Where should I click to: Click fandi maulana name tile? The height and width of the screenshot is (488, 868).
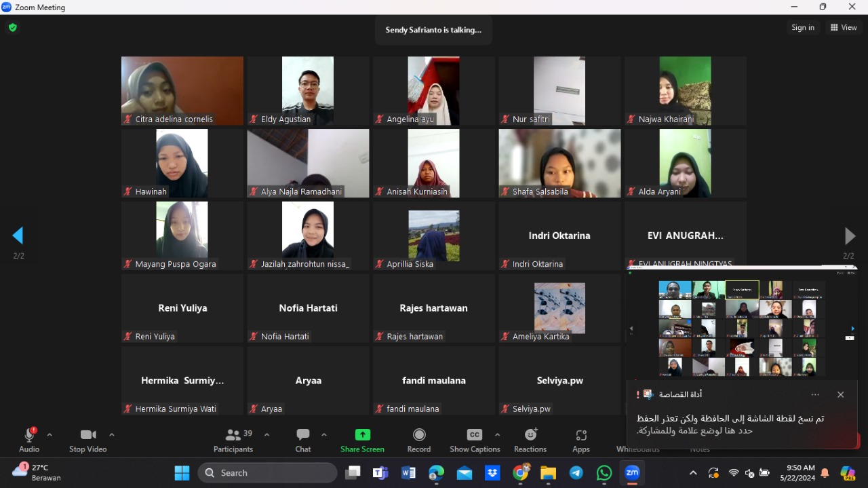pos(434,381)
